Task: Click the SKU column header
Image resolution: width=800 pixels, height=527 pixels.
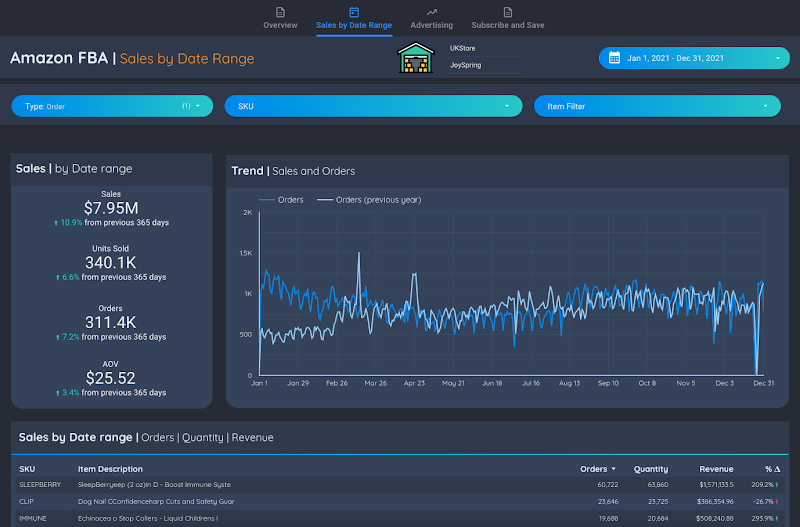Action: click(x=27, y=469)
